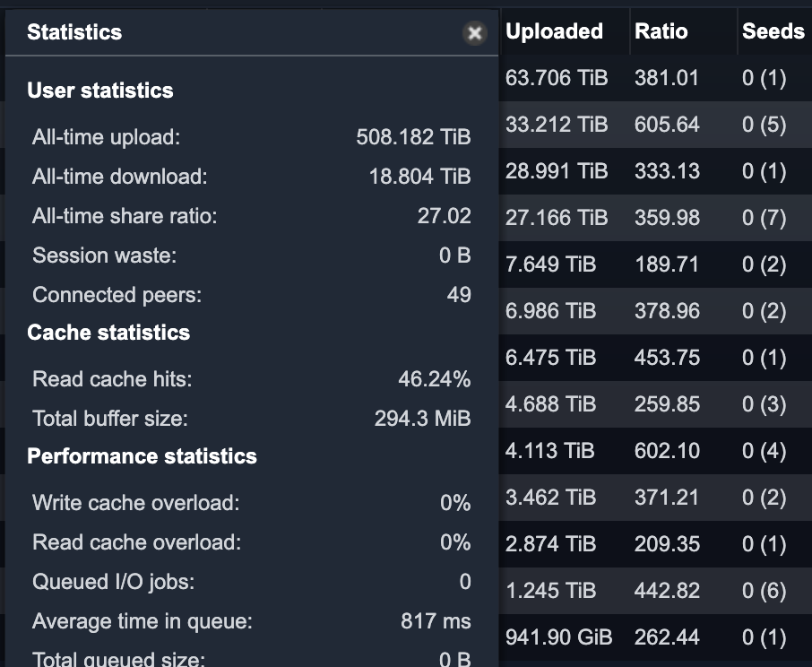Click the All-time share ratio value
Viewport: 812px width, 667px height.
(x=445, y=216)
